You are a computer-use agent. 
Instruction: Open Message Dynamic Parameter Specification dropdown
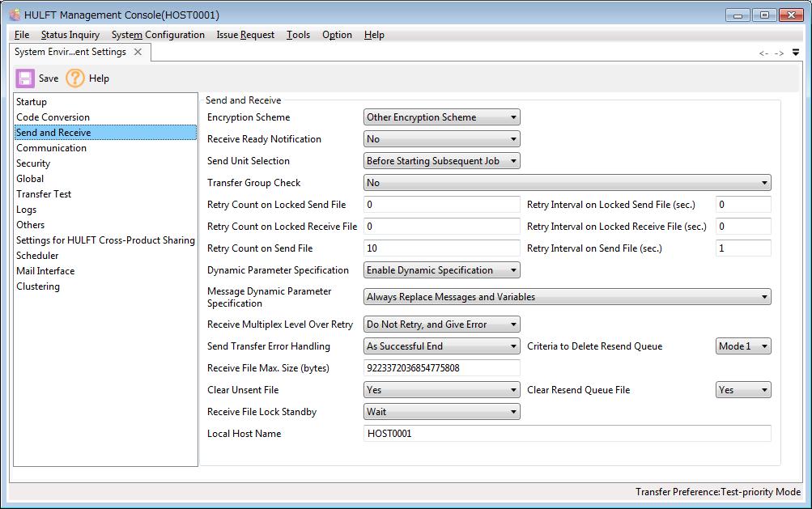567,297
